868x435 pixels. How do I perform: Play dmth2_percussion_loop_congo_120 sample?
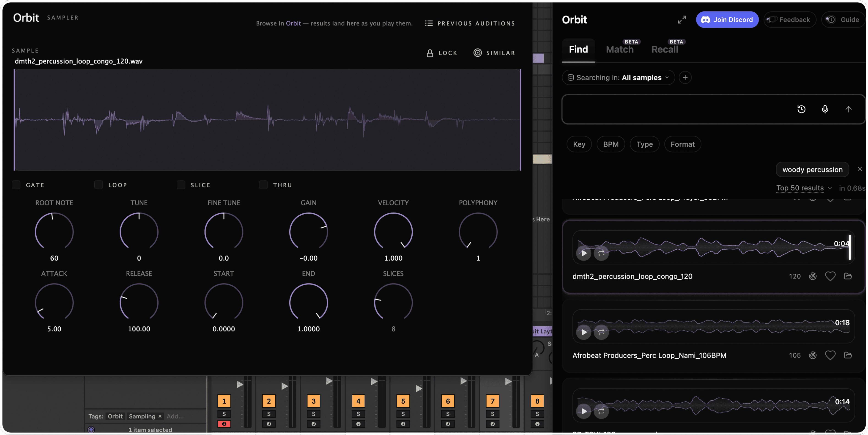[x=584, y=253]
